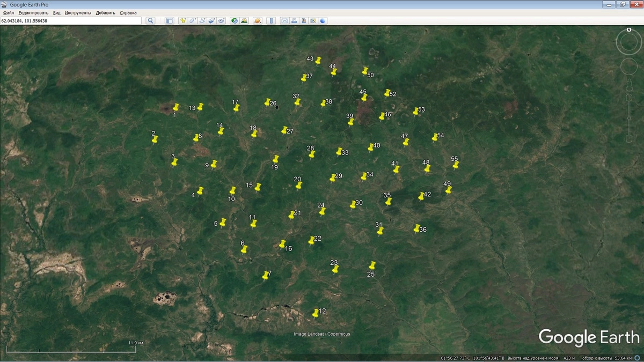
Task: Click the email envelope icon
Action: click(x=285, y=20)
